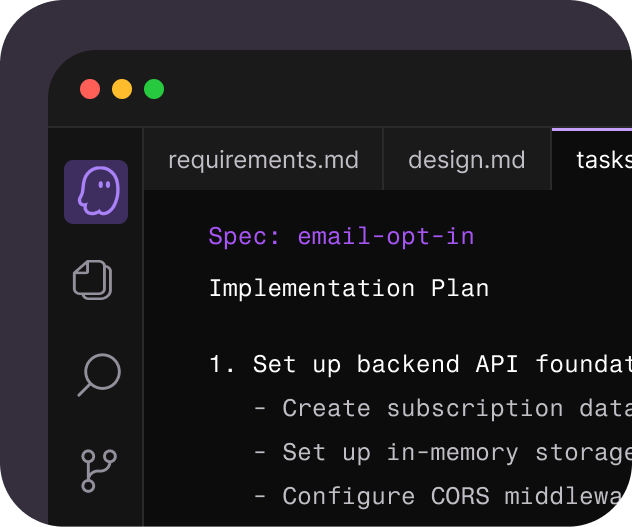This screenshot has width=632, height=527.
Task: Place cursor on blank line below Implementation Plan
Action: pyautogui.click(x=387, y=326)
